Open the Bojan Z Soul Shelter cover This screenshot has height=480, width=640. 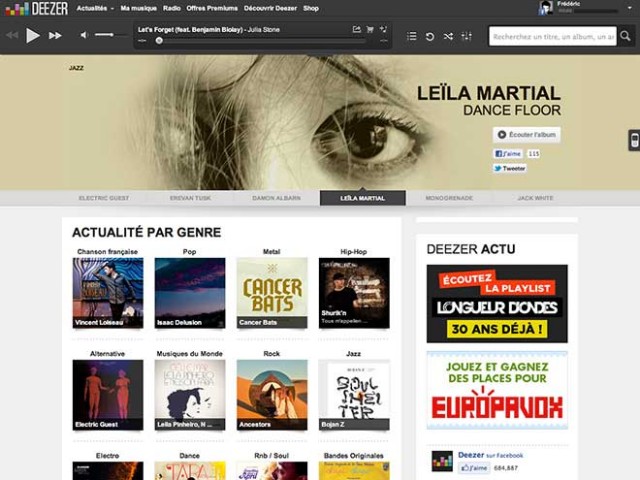click(x=354, y=395)
